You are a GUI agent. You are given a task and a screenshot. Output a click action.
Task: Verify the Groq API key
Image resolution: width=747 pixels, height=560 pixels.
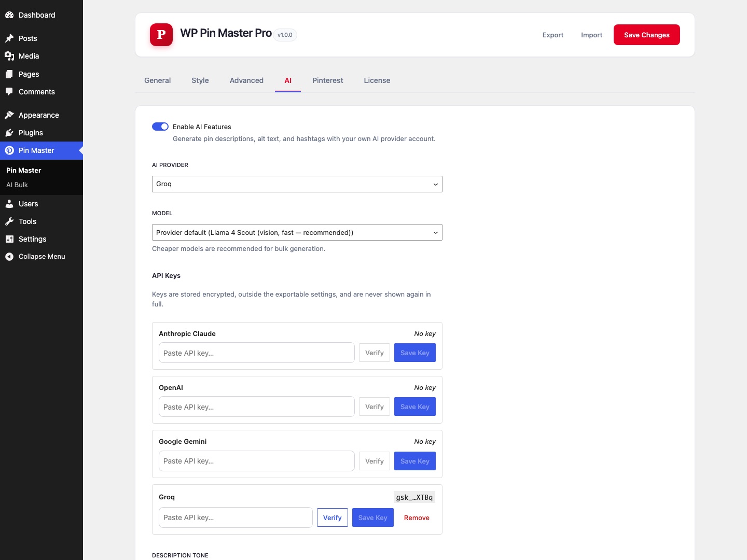[333, 517]
